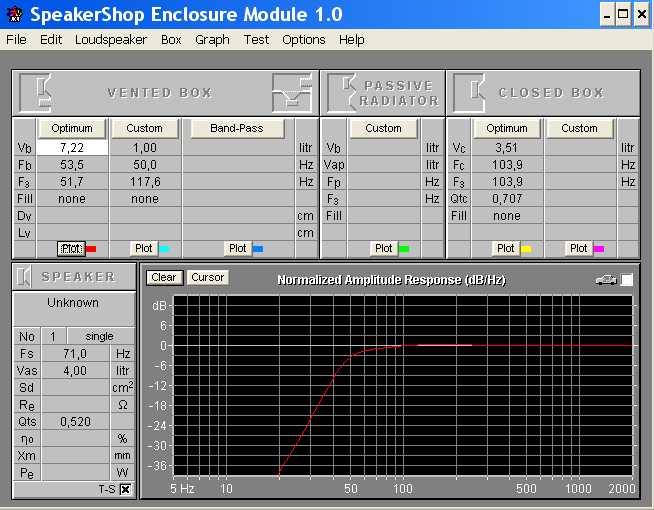Click the Passive Radiator Custom button
654x510 pixels.
pyautogui.click(x=383, y=128)
